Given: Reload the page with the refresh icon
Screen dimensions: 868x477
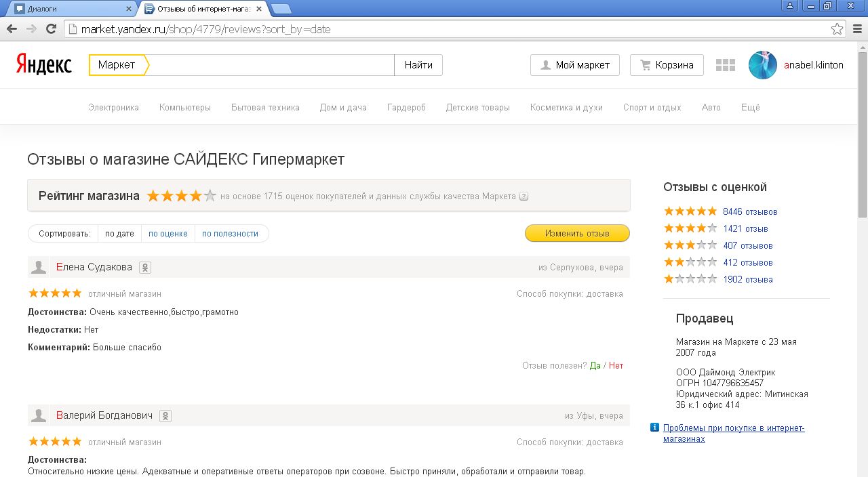Looking at the screenshot, I should pos(51,29).
